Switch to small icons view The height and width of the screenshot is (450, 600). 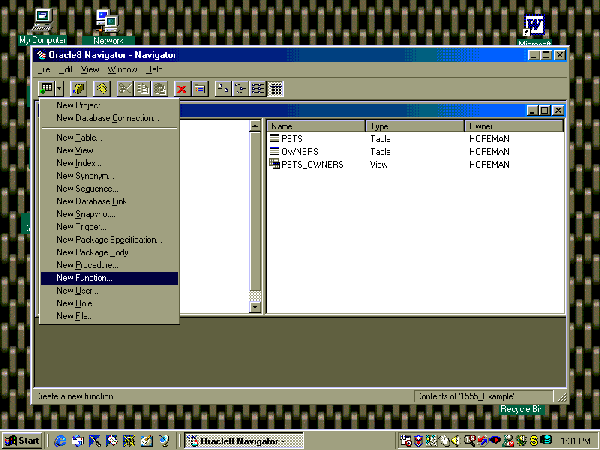[240, 89]
